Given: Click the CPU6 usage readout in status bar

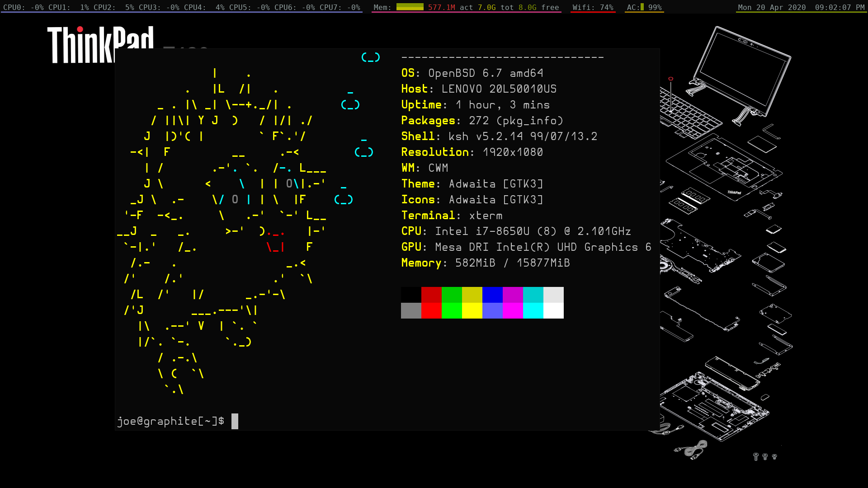Looking at the screenshot, I should (x=294, y=7).
